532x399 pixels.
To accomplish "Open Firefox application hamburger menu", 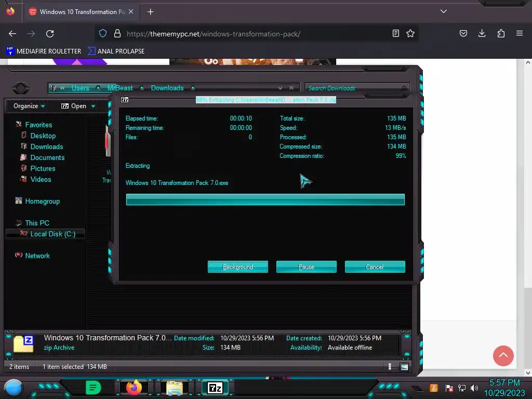I will tap(520, 33).
